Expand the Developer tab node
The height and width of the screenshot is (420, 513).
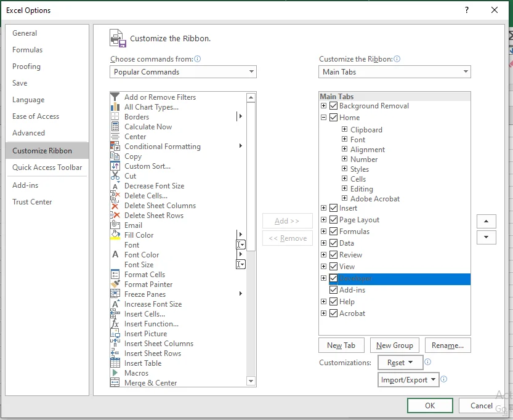323,278
